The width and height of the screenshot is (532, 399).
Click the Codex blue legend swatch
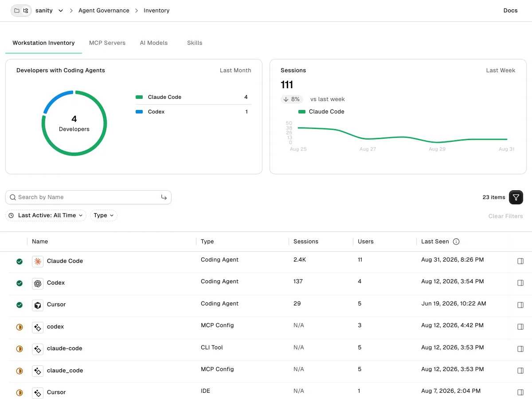tap(139, 112)
